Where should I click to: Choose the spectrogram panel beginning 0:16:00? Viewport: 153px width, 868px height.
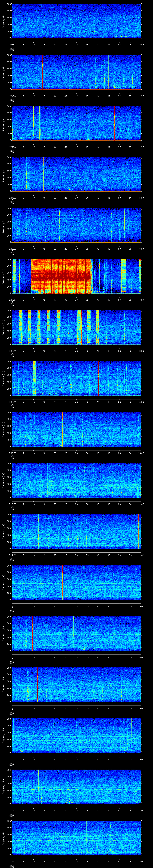click(x=77, y=787)
